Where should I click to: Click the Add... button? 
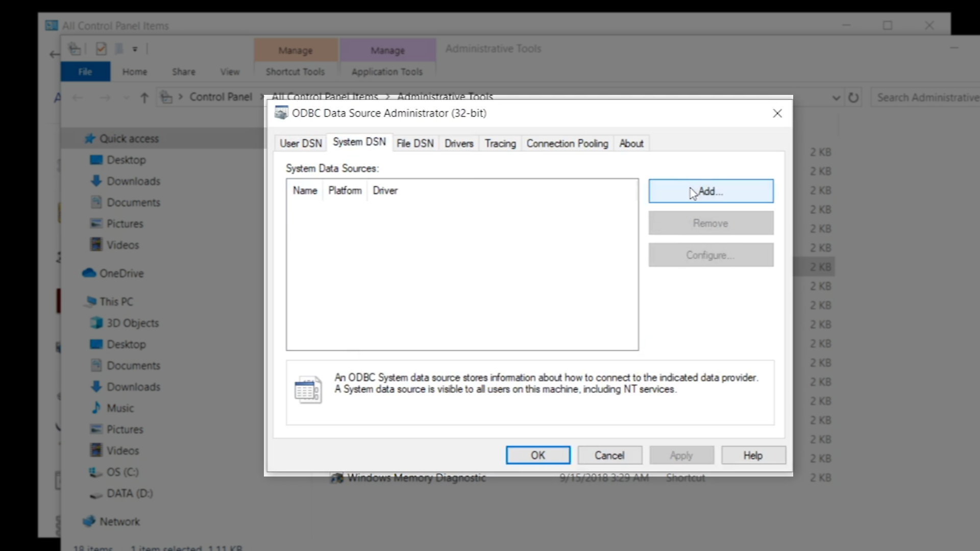point(710,191)
